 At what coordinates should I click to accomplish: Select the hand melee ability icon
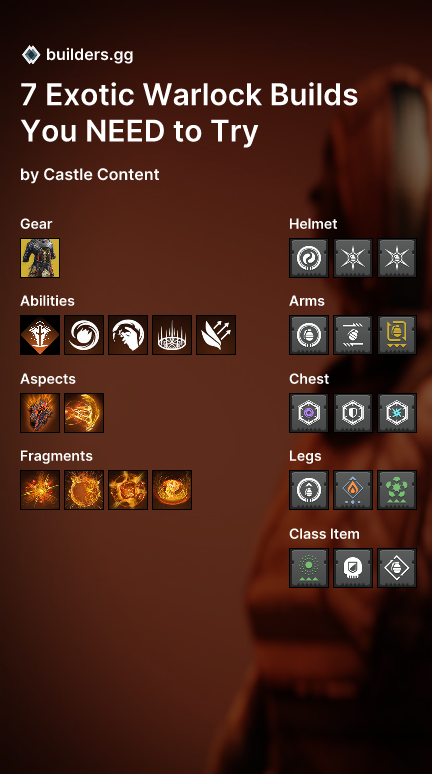click(x=128, y=335)
